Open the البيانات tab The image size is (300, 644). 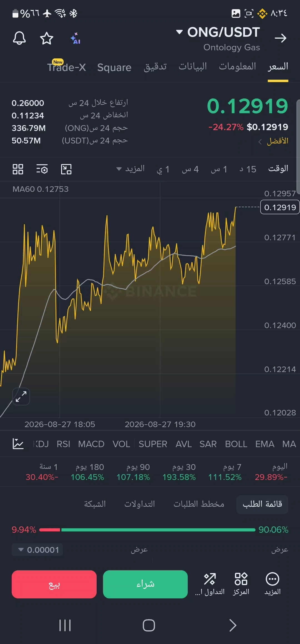point(193,67)
